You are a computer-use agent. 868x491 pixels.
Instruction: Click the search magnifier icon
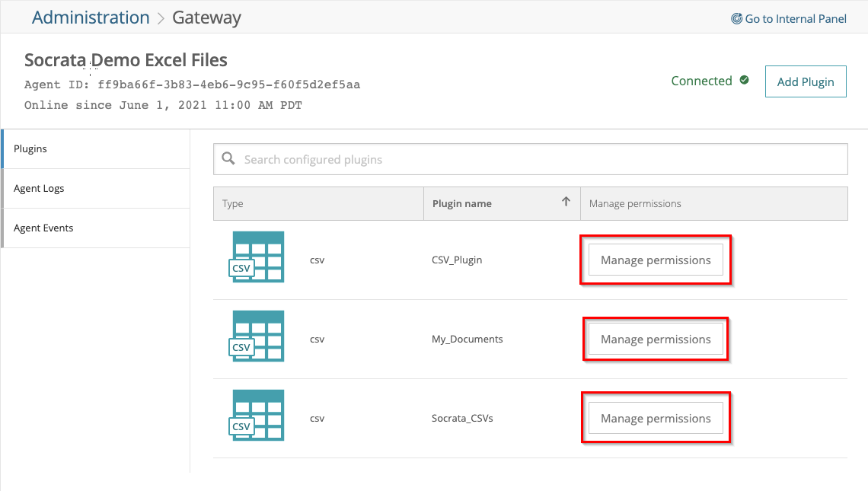pos(228,158)
